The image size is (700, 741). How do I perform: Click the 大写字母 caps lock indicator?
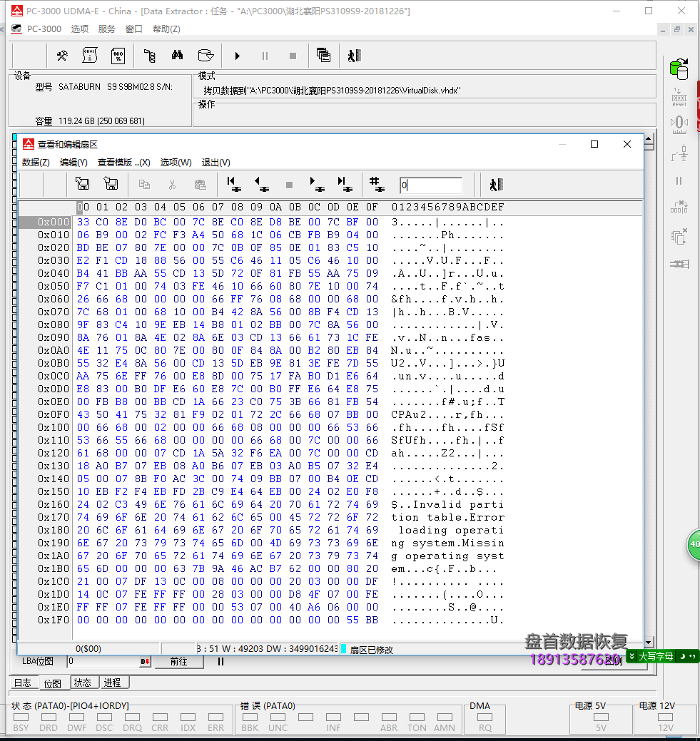point(656,656)
